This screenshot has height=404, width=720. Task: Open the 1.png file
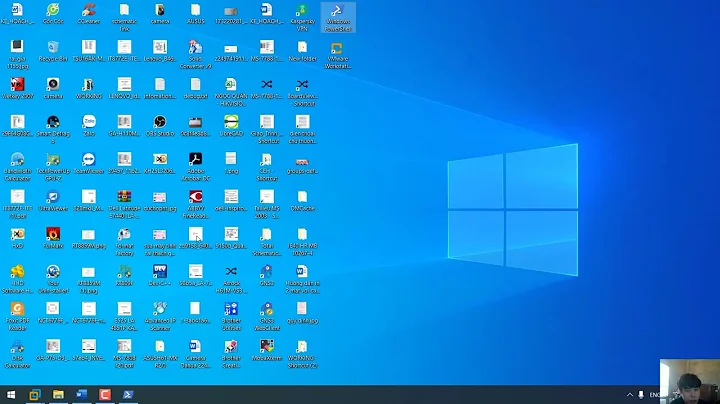[x=231, y=163]
